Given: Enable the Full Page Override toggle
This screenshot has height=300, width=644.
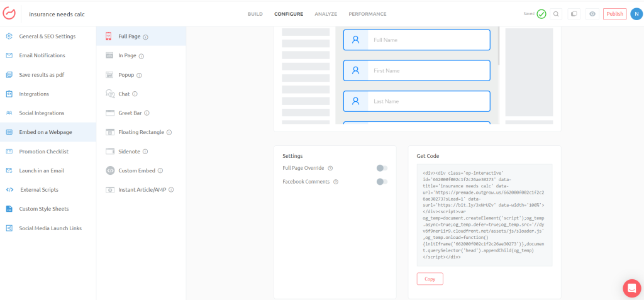Looking at the screenshot, I should (381, 168).
